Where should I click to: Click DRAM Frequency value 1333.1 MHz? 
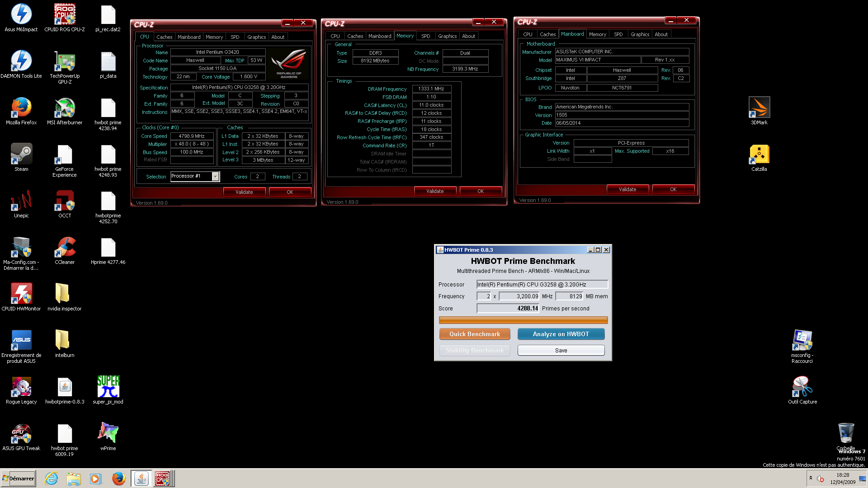(x=431, y=89)
